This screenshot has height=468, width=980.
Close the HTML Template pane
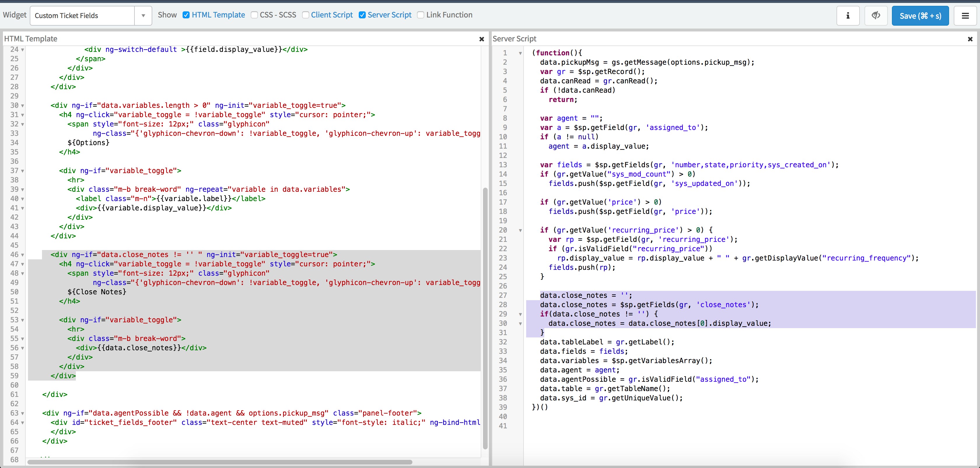[481, 39]
